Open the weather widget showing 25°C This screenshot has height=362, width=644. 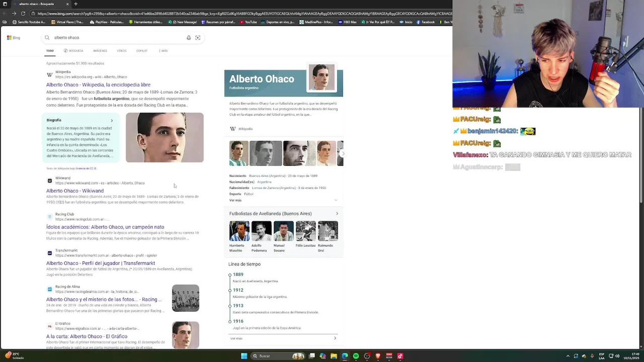14,356
